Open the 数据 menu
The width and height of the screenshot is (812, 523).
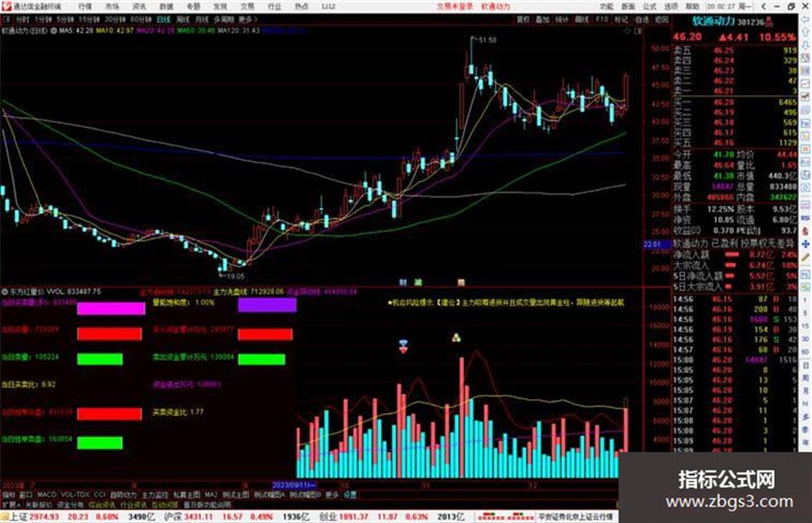coord(166,7)
